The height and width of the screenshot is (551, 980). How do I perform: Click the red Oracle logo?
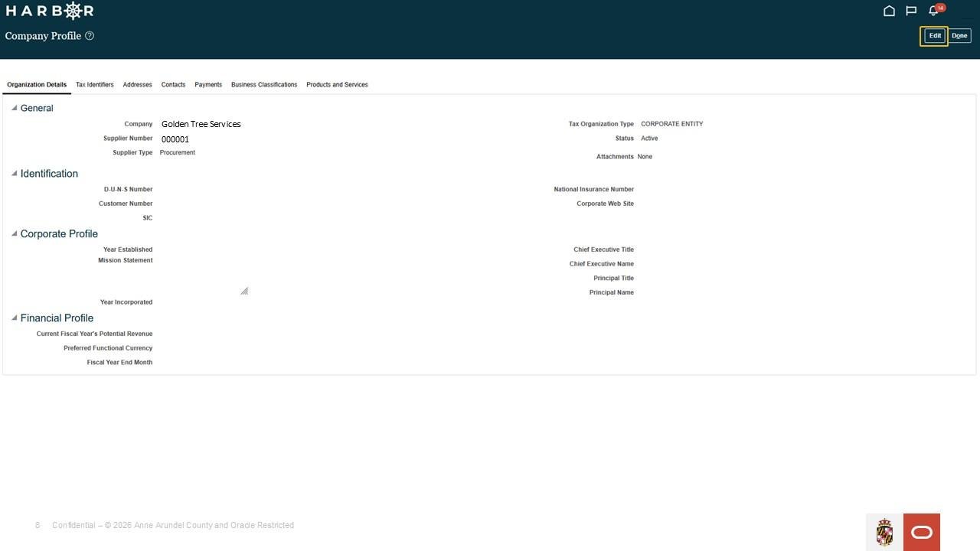(x=922, y=532)
